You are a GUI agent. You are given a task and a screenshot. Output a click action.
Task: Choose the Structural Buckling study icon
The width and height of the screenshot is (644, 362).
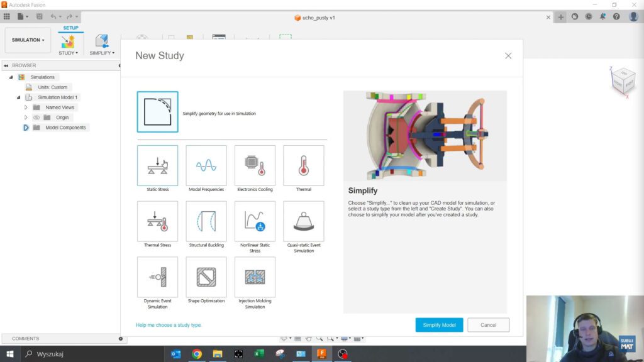[x=206, y=221]
